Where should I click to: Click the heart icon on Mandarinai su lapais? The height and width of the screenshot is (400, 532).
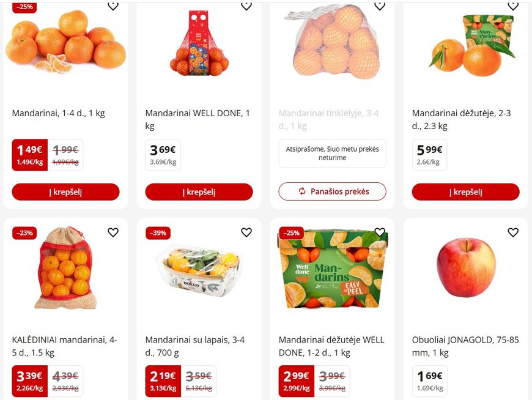pos(246,232)
